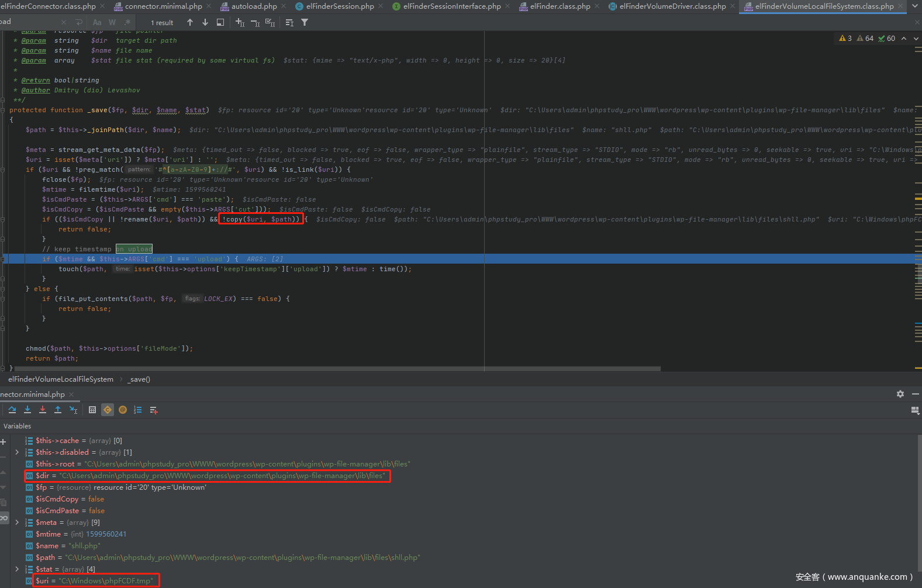Image resolution: width=922 pixels, height=588 pixels.
Task: Click the _save() breadcrumb
Action: [x=139, y=379]
